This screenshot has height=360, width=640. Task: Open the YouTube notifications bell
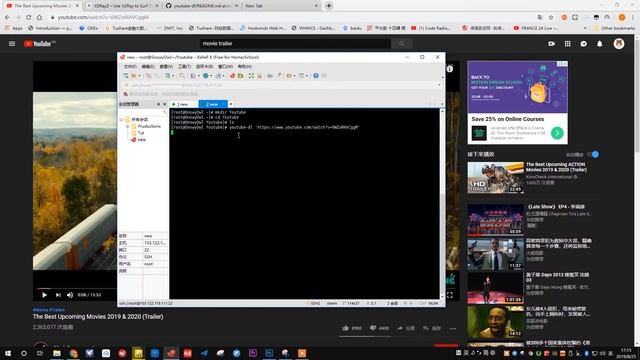click(x=600, y=43)
